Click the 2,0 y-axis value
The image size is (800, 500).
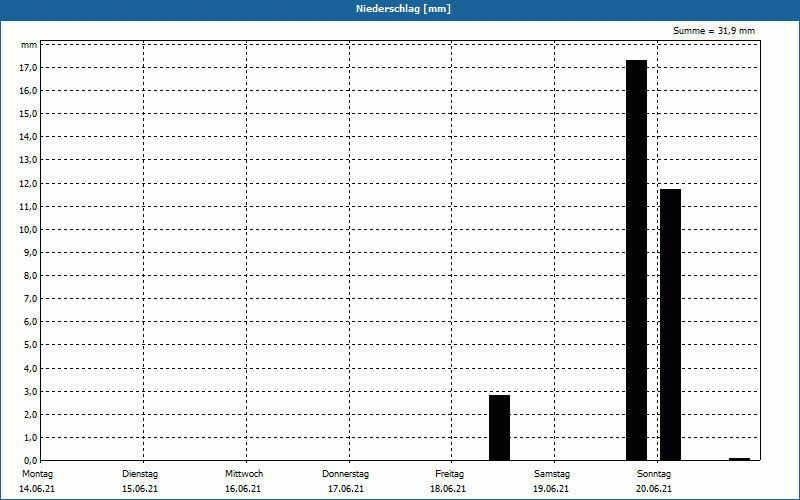click(x=31, y=414)
